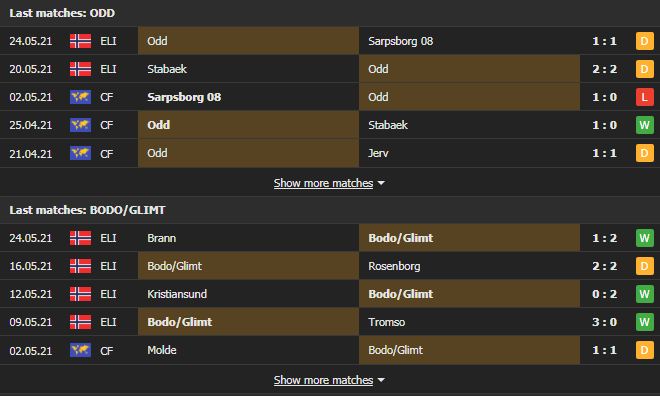Click green W badge for Bodo/Glimt vs Tromso

pyautogui.click(x=644, y=322)
